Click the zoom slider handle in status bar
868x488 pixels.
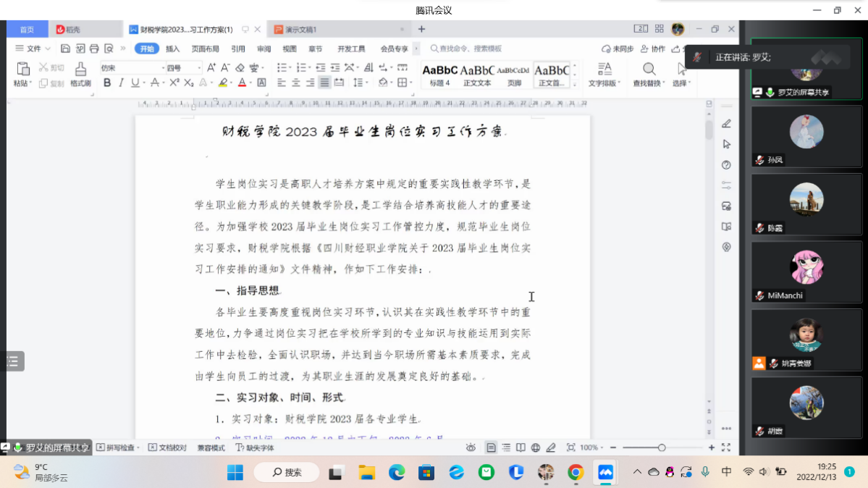(662, 447)
